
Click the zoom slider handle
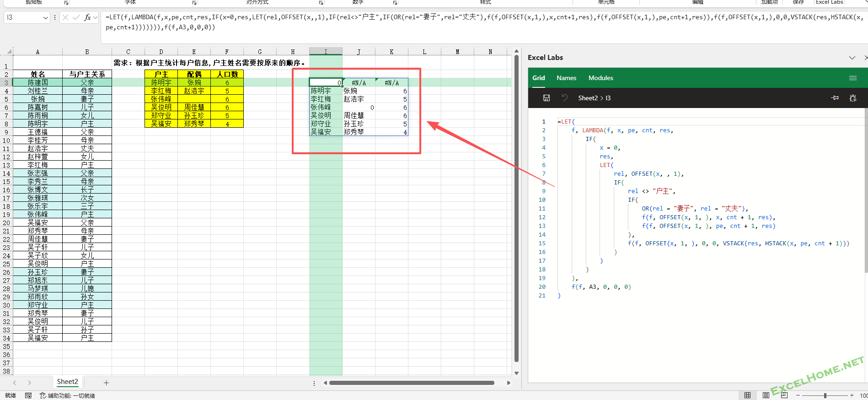[x=825, y=395]
